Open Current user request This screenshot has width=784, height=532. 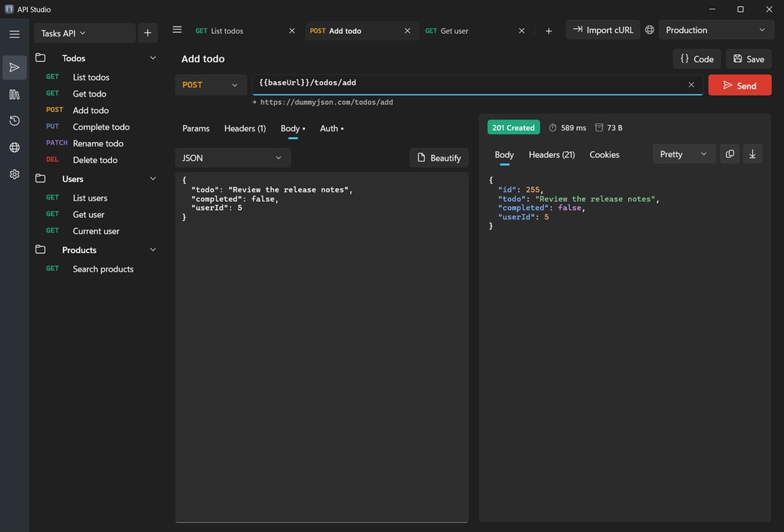click(96, 231)
